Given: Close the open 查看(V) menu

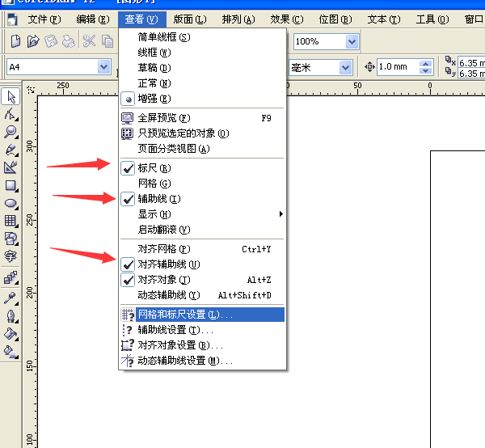Looking at the screenshot, I should click(141, 19).
